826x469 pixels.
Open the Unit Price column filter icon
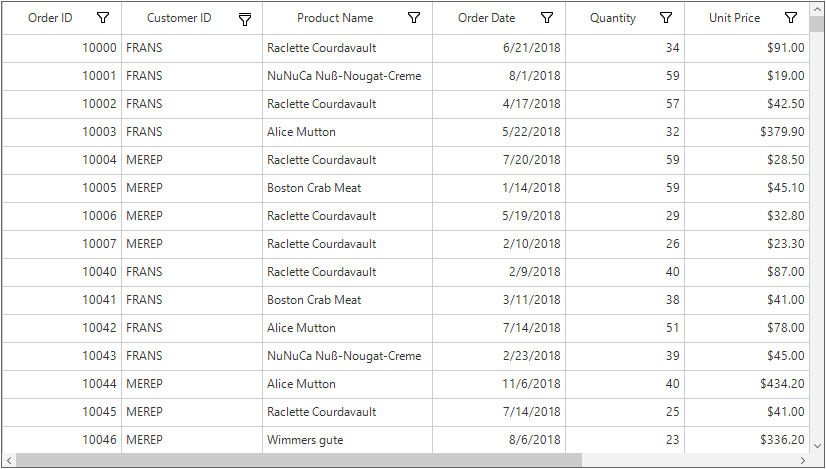tap(791, 18)
